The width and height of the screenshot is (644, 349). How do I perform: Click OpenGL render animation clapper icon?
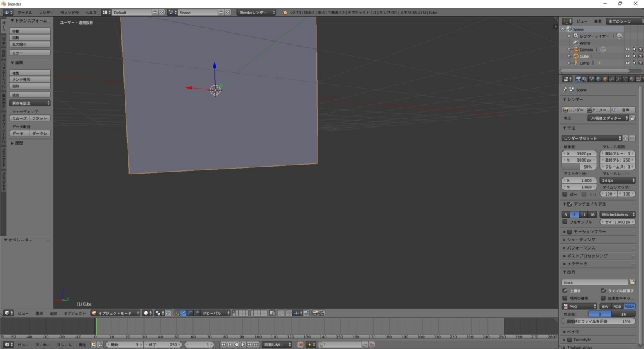[x=321, y=313]
